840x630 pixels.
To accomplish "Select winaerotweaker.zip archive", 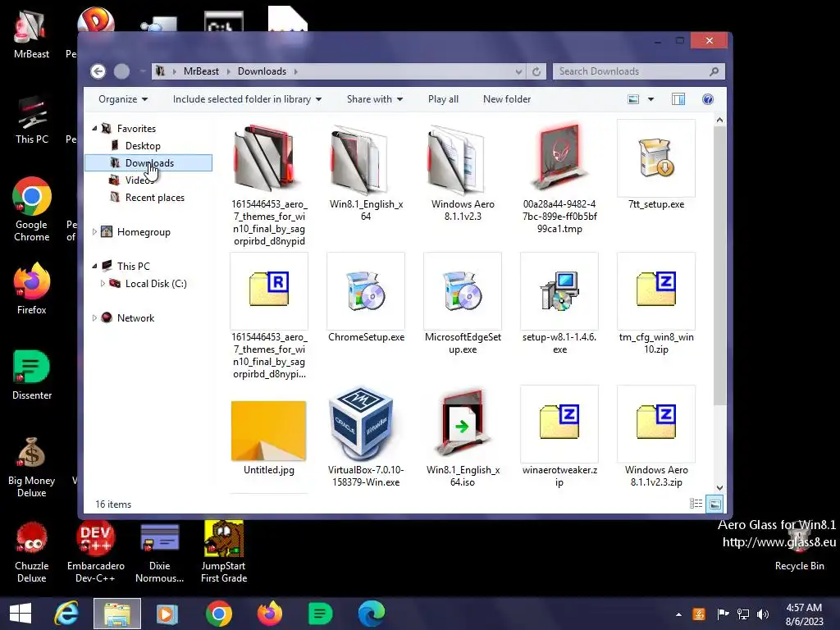I will tap(559, 436).
